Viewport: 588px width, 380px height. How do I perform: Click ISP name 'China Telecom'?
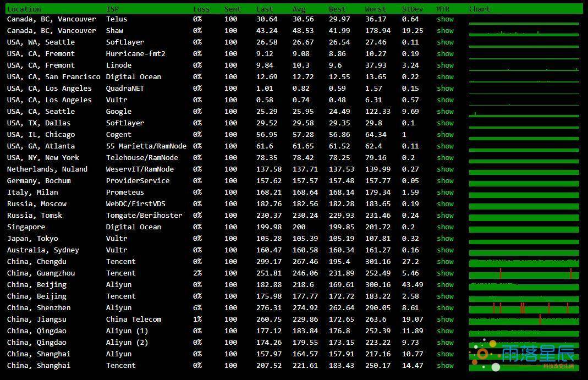pyautogui.click(x=134, y=320)
